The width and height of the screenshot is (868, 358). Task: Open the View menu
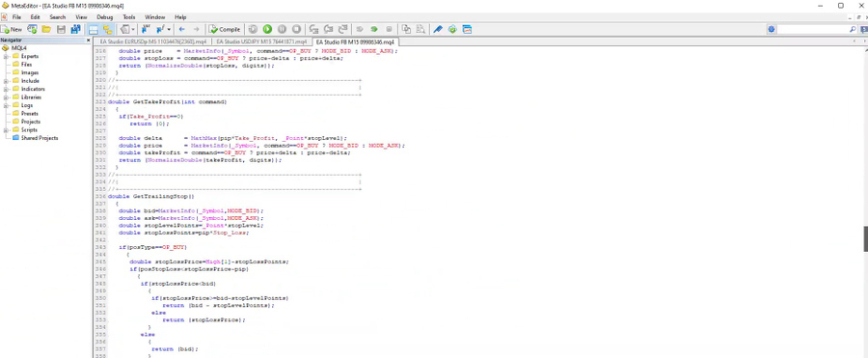click(x=81, y=17)
